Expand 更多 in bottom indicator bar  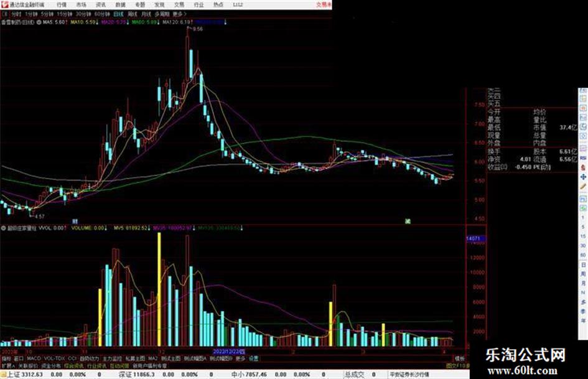click(x=240, y=358)
